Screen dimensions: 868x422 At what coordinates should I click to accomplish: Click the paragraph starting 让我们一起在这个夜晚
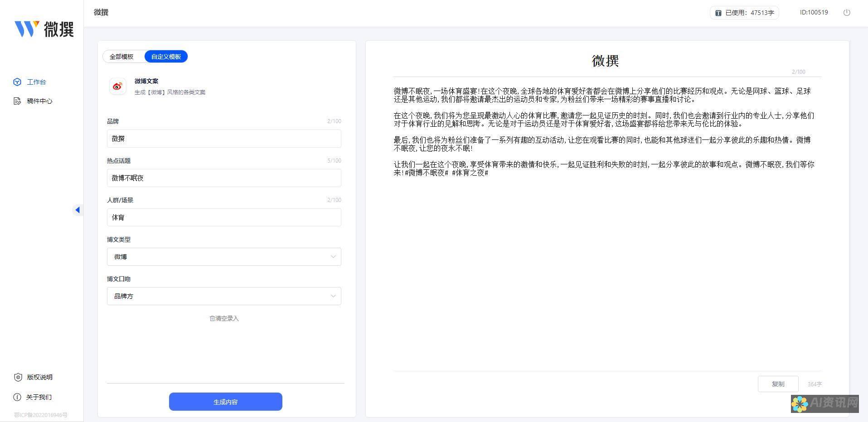pyautogui.click(x=604, y=168)
